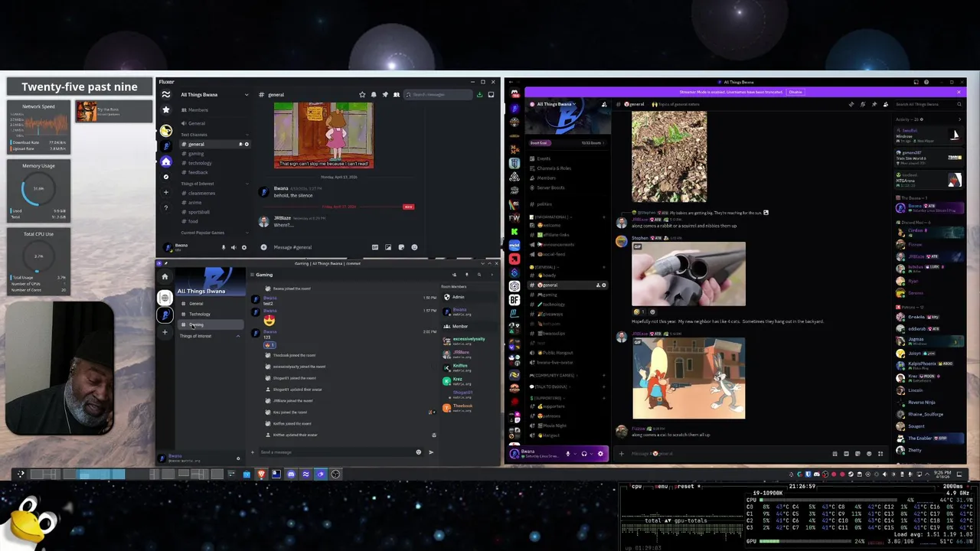Viewport: 980px width, 551px height.
Task: Open notification bell in Fluxer header
Action: [x=374, y=94]
